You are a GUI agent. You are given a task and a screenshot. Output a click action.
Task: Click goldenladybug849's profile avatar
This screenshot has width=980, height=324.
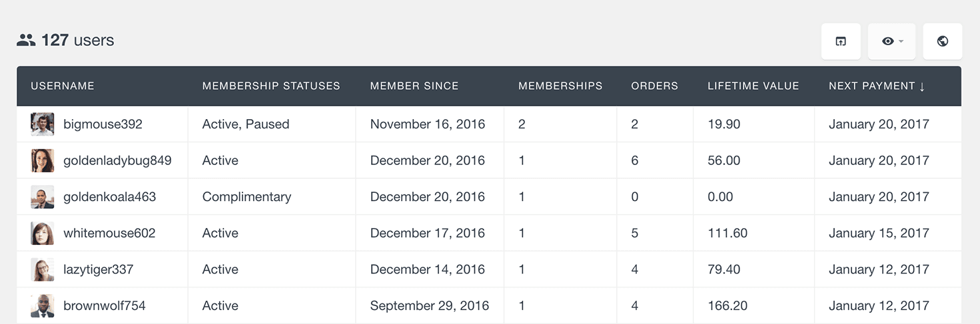tap(43, 160)
